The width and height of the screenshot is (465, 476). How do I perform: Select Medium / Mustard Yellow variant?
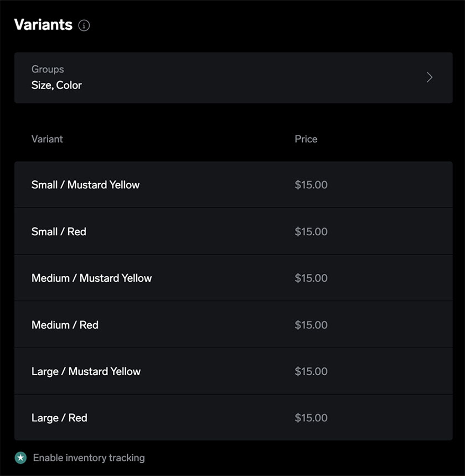[234, 278]
